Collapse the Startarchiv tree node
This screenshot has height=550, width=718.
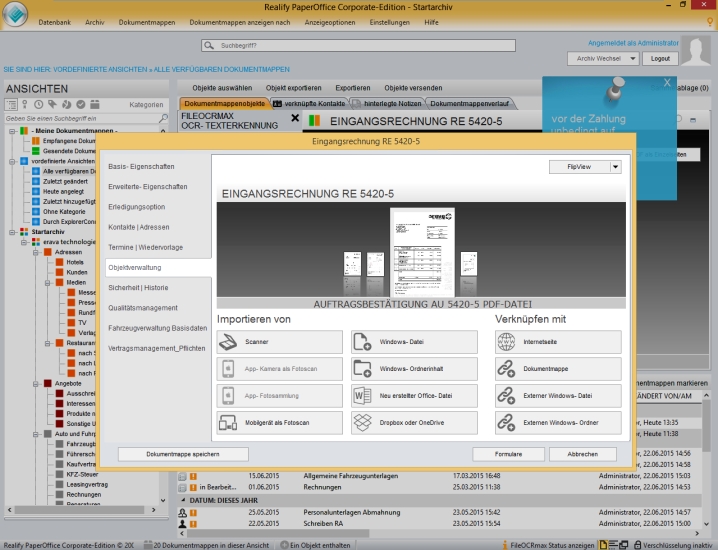click(x=11, y=230)
